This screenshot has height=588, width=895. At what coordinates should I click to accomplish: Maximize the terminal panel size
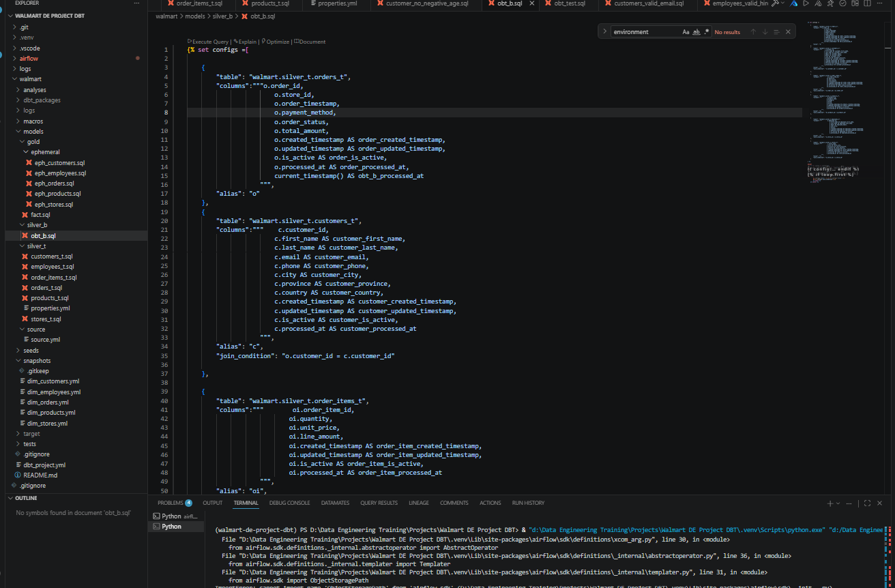[867, 503]
